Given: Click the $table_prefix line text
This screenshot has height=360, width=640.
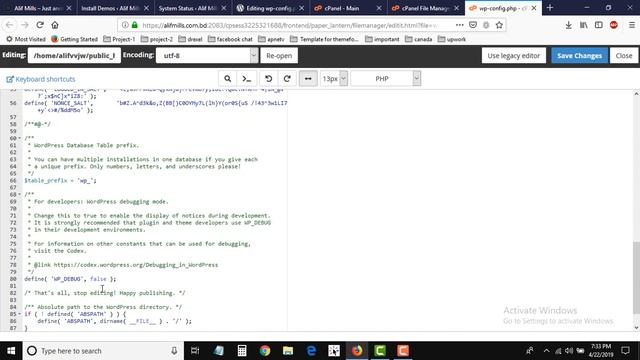Looking at the screenshot, I should (x=60, y=180).
